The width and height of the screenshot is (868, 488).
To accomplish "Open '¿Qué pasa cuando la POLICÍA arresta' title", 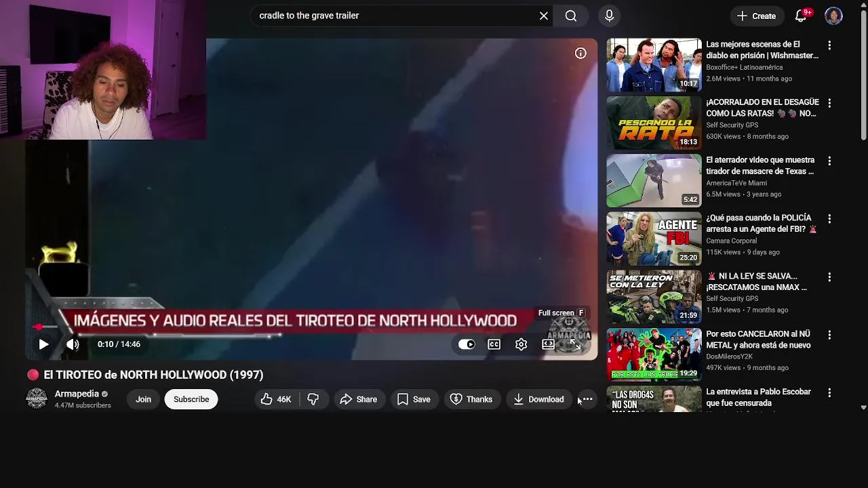I will tap(761, 224).
